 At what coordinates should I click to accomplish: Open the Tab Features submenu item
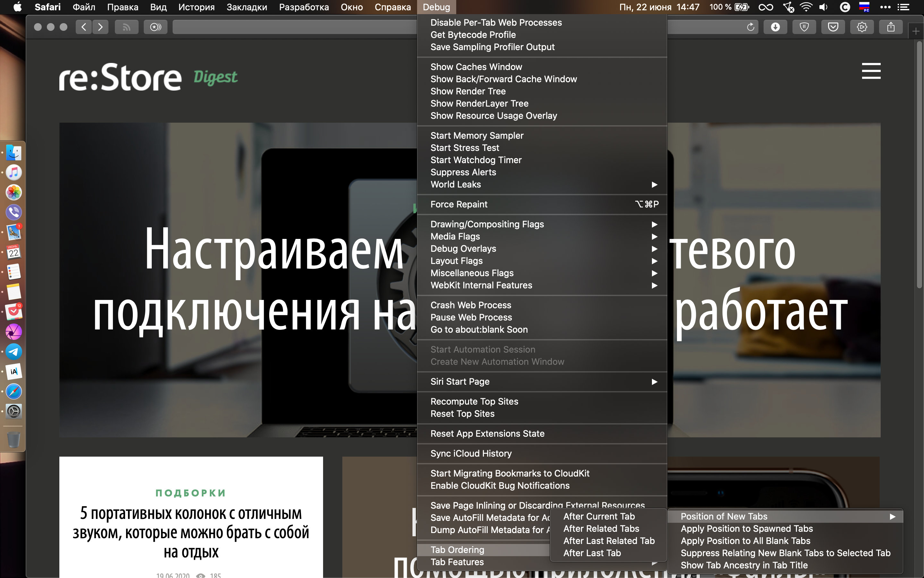[x=484, y=562]
